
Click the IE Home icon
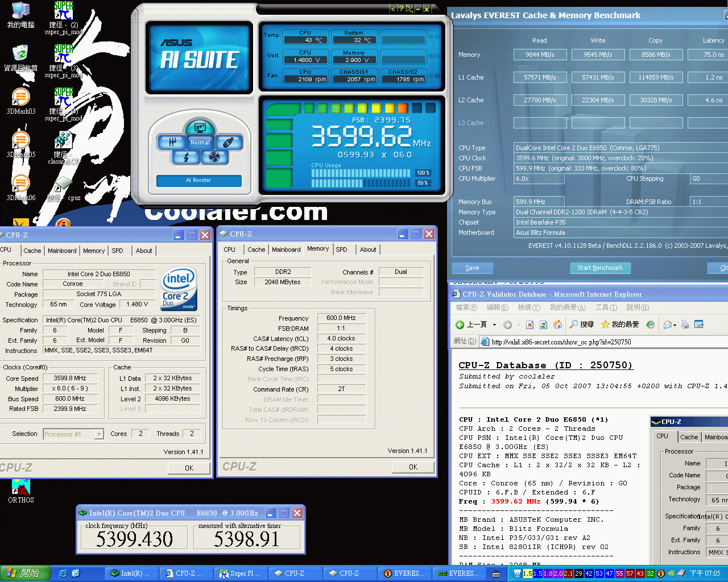point(558,325)
